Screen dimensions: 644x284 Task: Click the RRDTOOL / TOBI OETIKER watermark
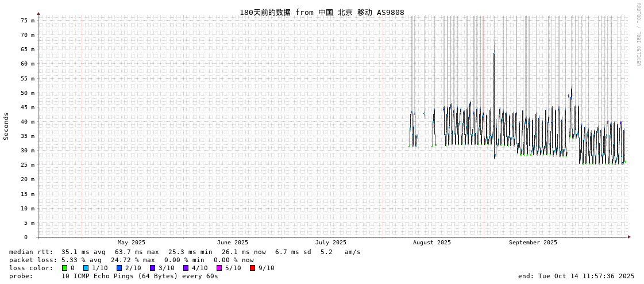point(638,34)
